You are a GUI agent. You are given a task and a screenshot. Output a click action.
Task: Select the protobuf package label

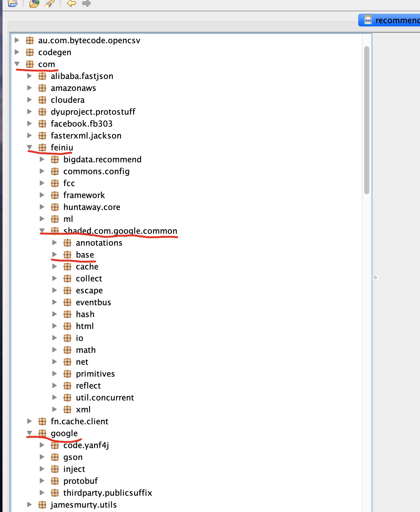point(81,481)
